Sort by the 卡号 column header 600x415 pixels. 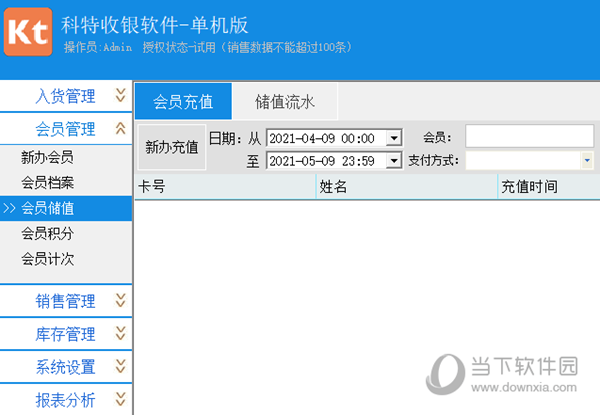tap(225, 187)
